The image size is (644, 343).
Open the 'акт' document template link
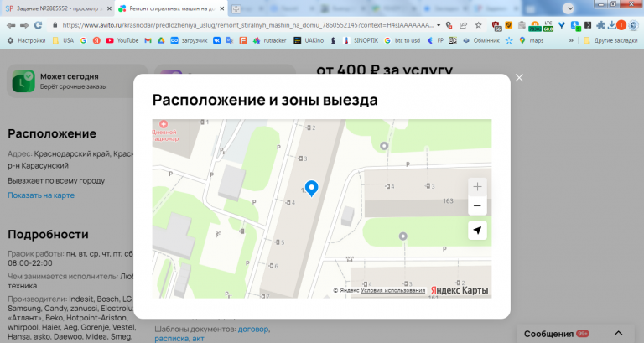pos(198,339)
